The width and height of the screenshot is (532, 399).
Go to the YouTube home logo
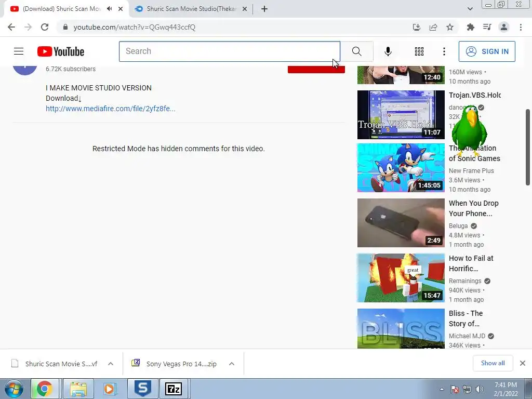click(x=61, y=51)
